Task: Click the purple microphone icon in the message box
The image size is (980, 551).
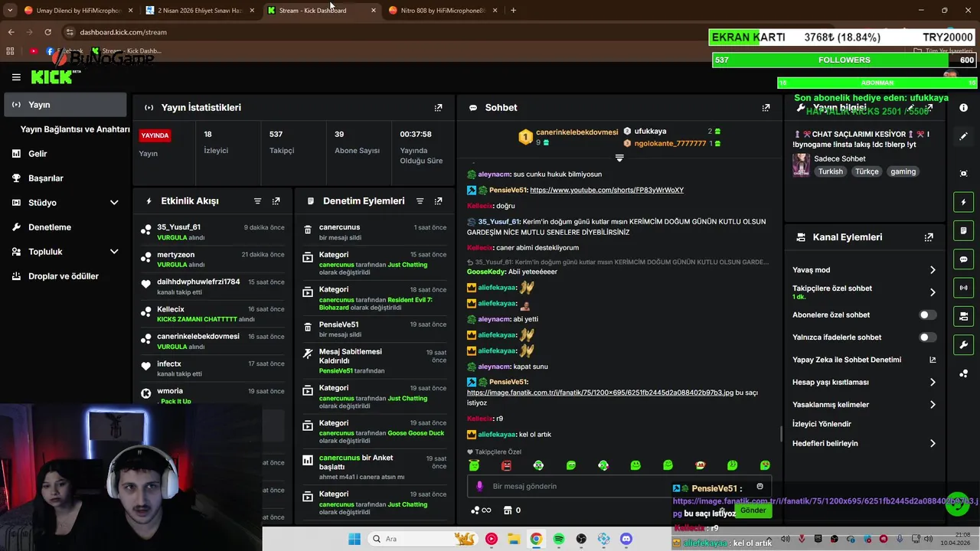Action: (480, 486)
